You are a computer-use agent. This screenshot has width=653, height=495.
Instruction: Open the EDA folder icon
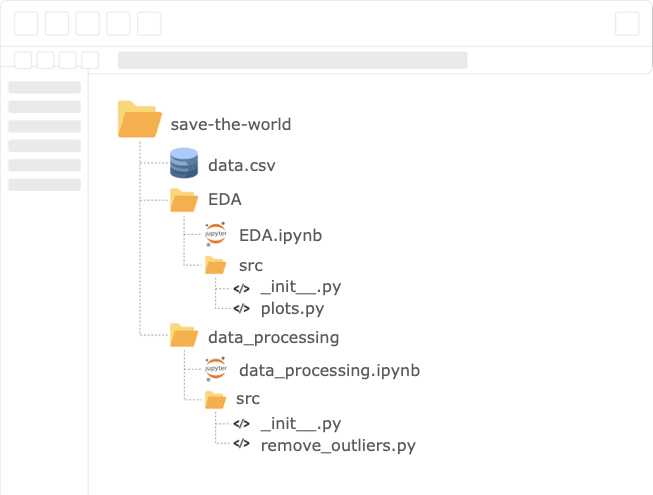coord(184,200)
